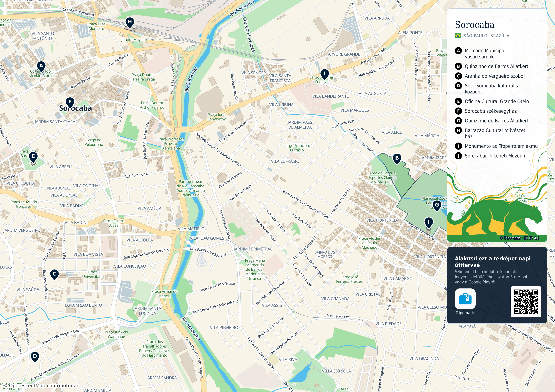Click ALÉM PONTE neighborhood label
The height and width of the screenshot is (392, 555).
pyautogui.click(x=410, y=33)
